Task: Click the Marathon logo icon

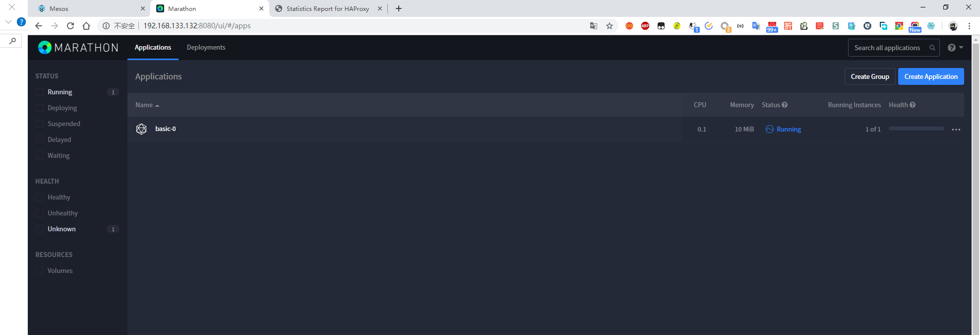Action: [x=45, y=48]
